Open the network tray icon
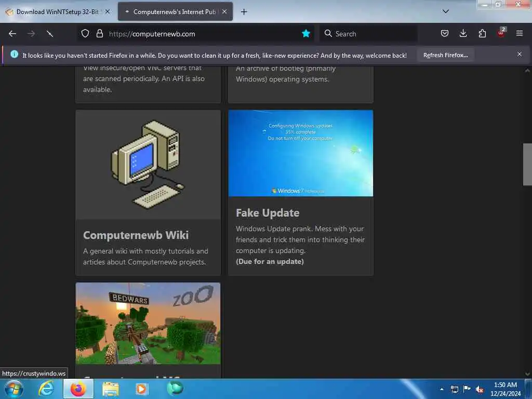The image size is (532, 399). click(455, 389)
